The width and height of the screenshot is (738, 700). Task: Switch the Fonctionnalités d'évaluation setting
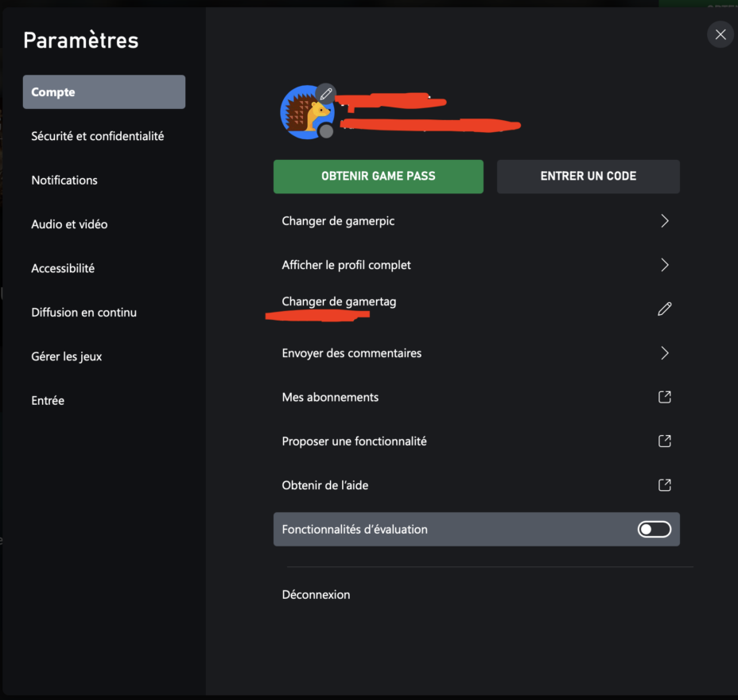[x=654, y=529]
